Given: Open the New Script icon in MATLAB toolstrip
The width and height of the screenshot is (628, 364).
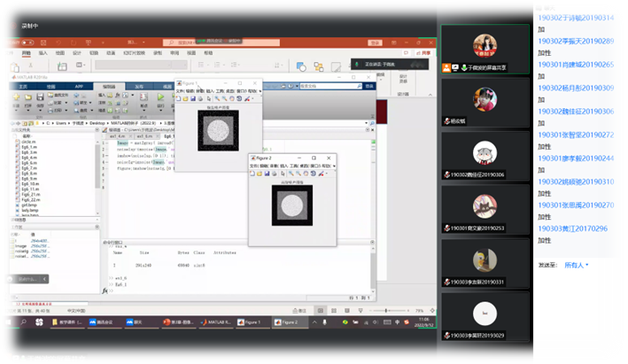Looking at the screenshot, I should (17, 98).
